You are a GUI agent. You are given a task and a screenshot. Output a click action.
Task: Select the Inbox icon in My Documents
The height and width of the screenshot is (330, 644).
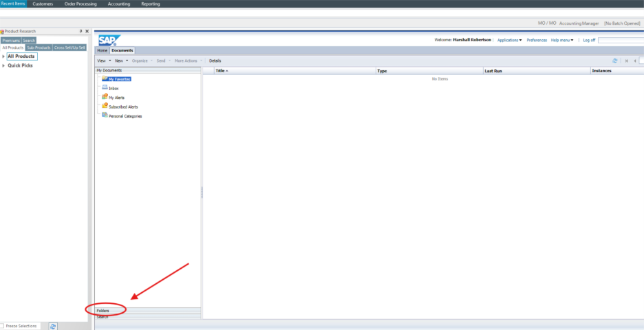click(x=105, y=88)
